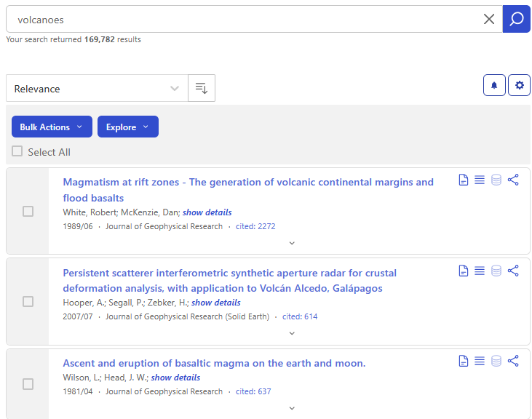The image size is (532, 419).
Task: Expand the abstract chevron under Persistent scatterer result
Action: pos(292,333)
